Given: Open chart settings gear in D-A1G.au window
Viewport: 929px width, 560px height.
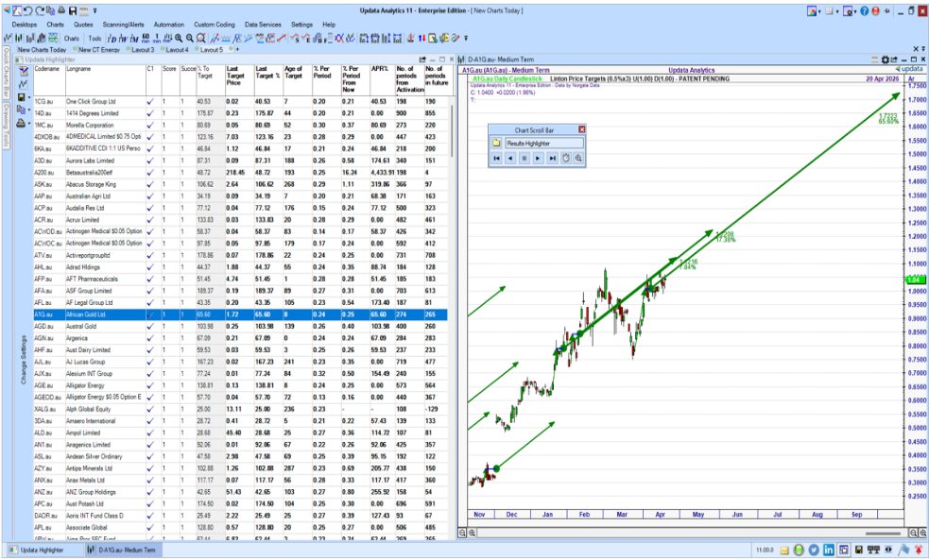Looking at the screenshot, I should pyautogui.click(x=886, y=59).
